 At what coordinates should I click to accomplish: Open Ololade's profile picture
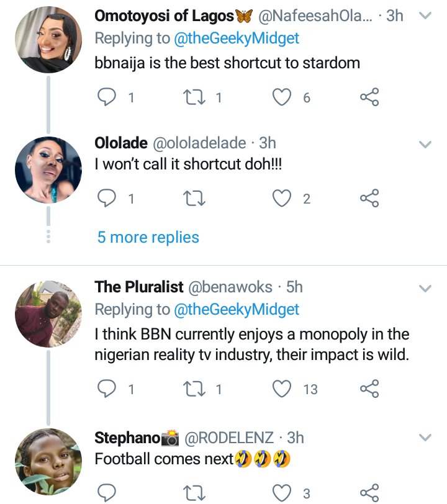[x=48, y=170]
